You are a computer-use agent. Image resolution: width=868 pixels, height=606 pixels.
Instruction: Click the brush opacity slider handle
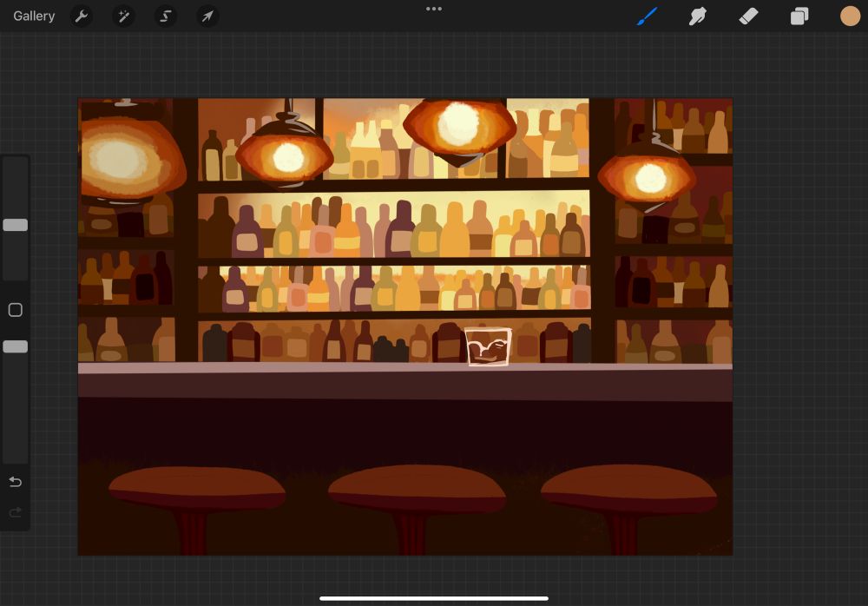coord(16,346)
